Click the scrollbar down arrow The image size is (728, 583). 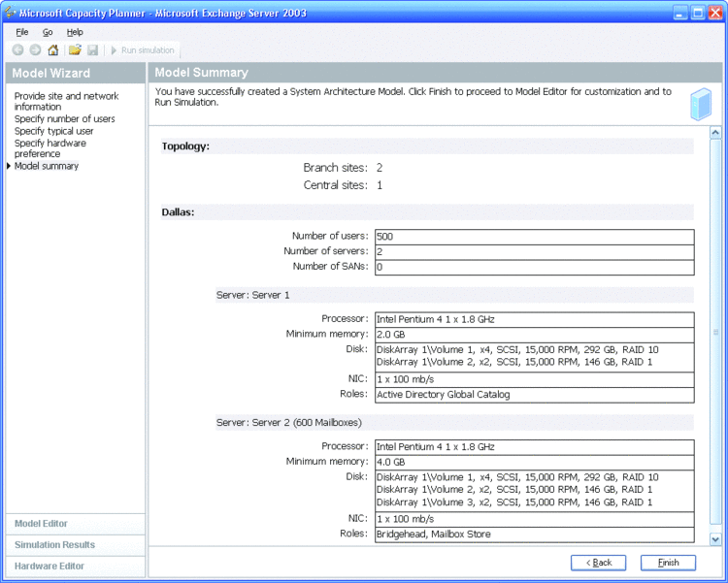click(716, 538)
